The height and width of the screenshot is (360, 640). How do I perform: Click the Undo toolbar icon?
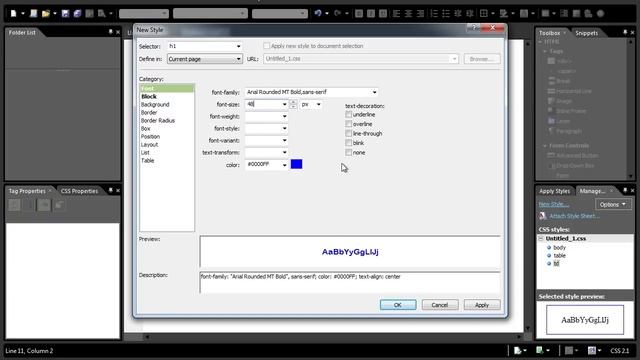pos(318,13)
